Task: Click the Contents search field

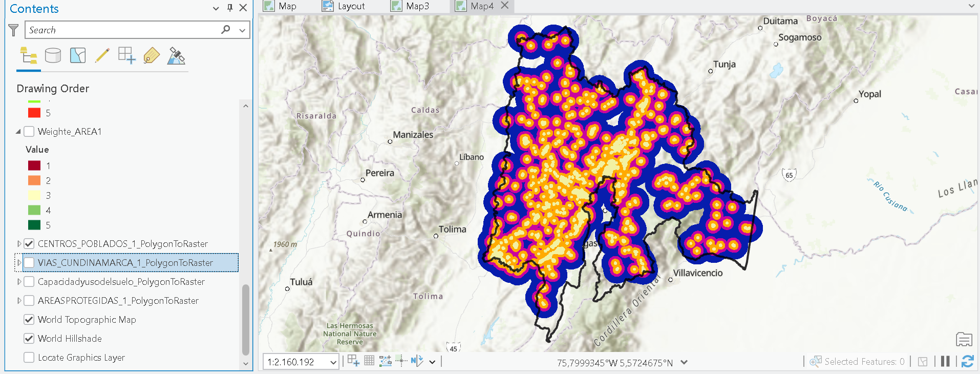Action: tap(124, 30)
